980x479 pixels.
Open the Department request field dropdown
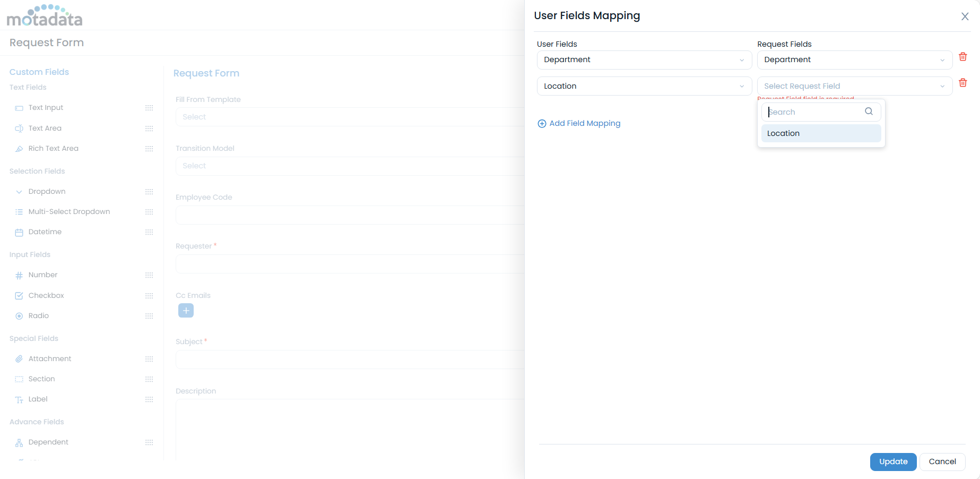pyautogui.click(x=854, y=60)
